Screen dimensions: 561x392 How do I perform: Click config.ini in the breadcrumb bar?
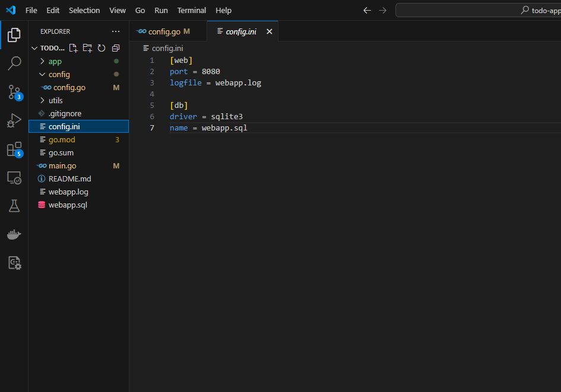click(x=167, y=48)
